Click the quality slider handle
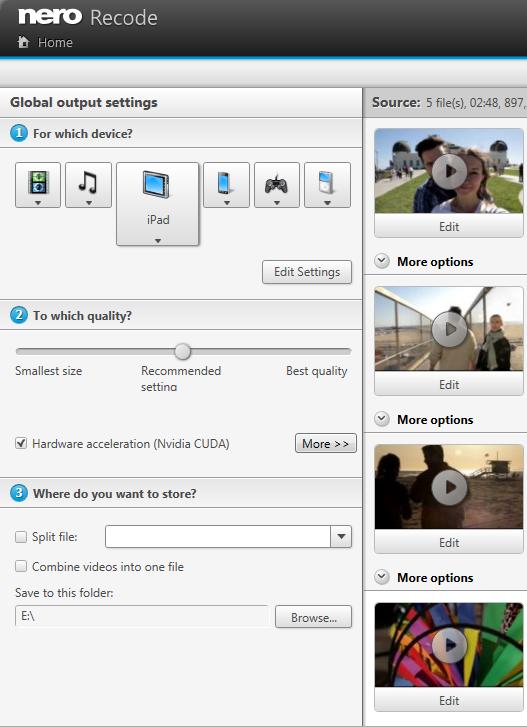This screenshot has width=527, height=727. [x=183, y=351]
